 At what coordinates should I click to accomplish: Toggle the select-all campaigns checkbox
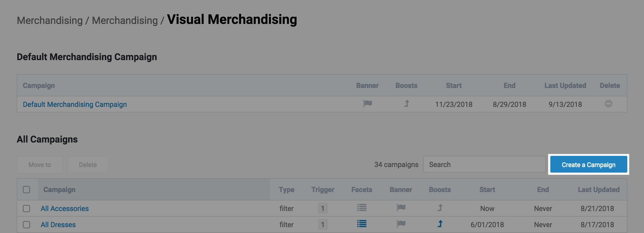[x=26, y=190]
